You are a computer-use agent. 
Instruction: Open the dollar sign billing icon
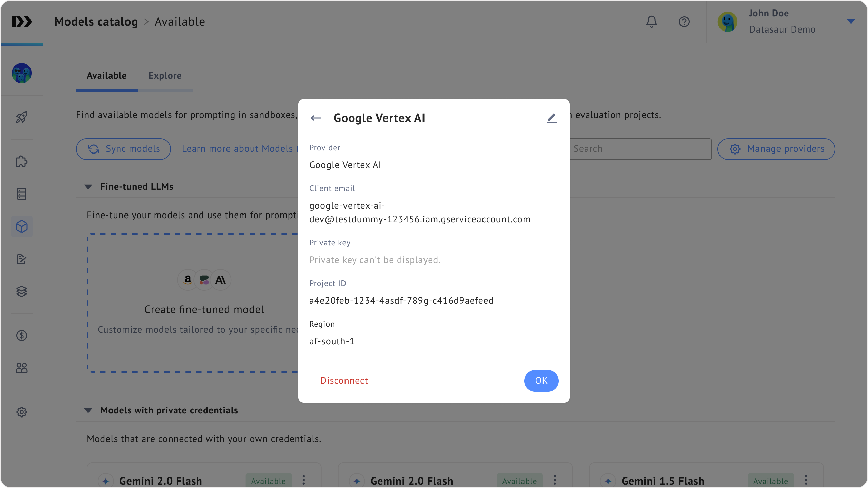click(x=22, y=335)
